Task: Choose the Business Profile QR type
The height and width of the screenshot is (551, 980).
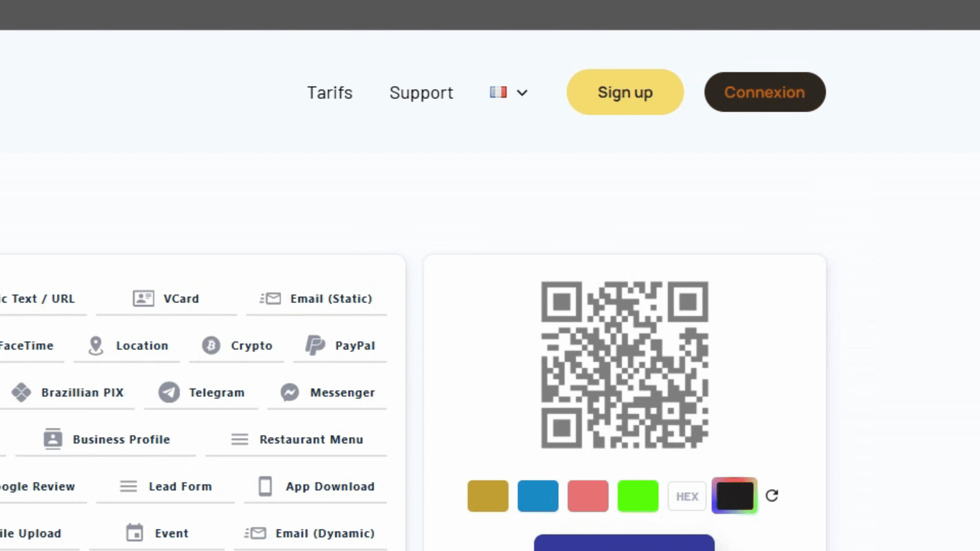Action: (x=106, y=440)
